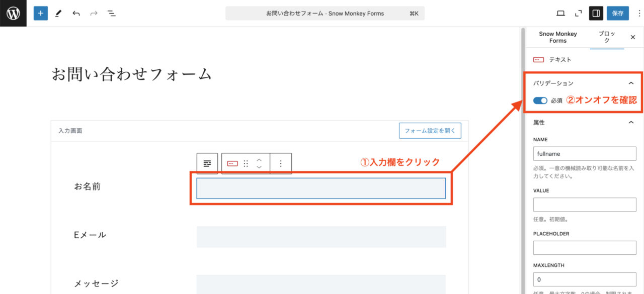Viewport: 644px width, 294px height.
Task: Close the settings sidebar with X
Action: point(633,37)
